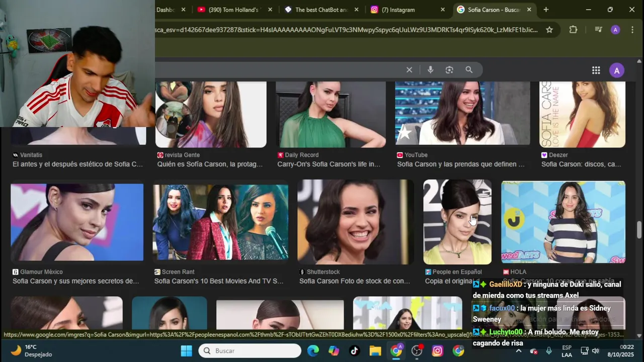This screenshot has height=362, width=644.
Task: Open the volume control in tray
Action: (x=596, y=350)
